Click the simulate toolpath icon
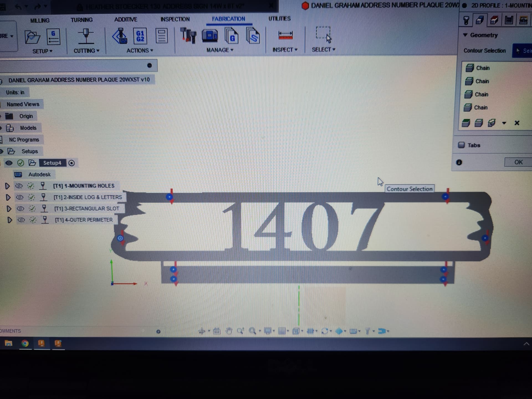 tap(120, 36)
